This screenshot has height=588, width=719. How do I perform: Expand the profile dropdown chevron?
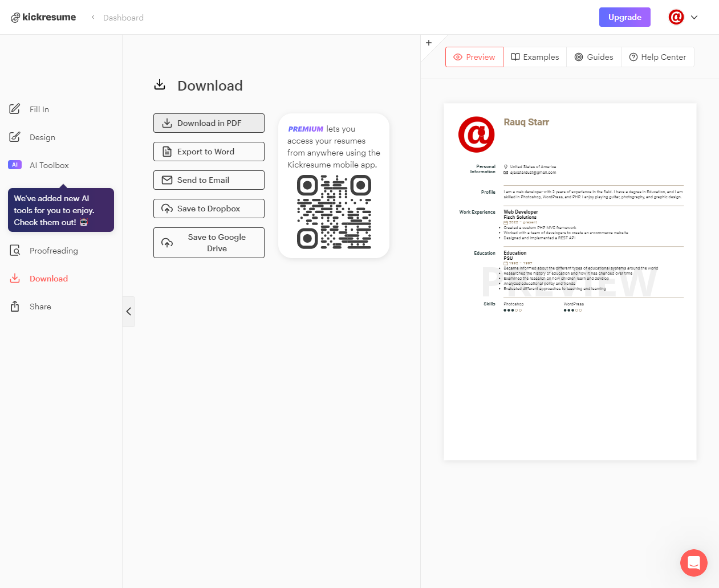coord(694,17)
